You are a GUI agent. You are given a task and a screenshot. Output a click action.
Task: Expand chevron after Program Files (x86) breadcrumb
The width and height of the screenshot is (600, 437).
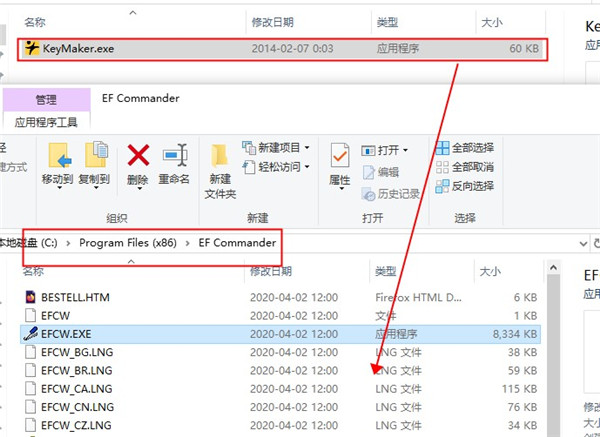(x=188, y=243)
